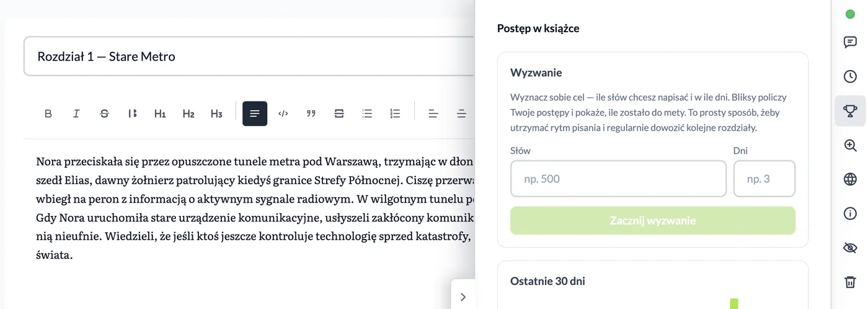Edit chapter title 'Rozdział 1 — Stare Metro'
868x309 pixels.
pyautogui.click(x=248, y=56)
